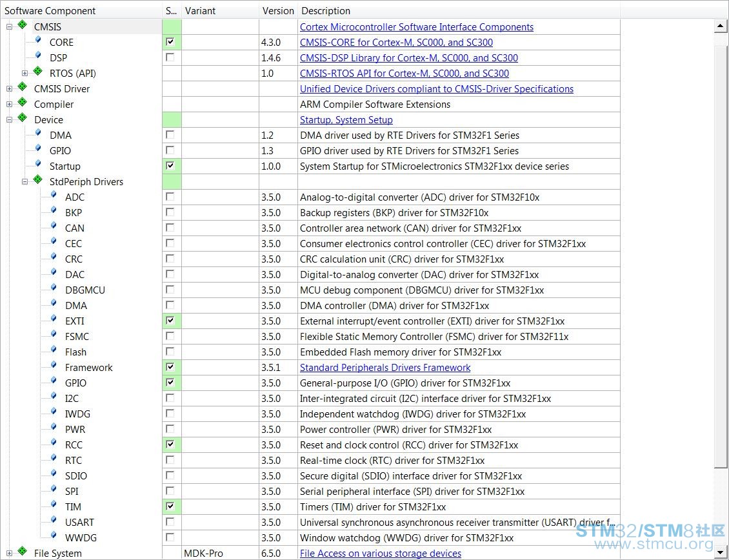Click the blue diamond icon beside CRC
729x560 pixels.
coord(54,257)
